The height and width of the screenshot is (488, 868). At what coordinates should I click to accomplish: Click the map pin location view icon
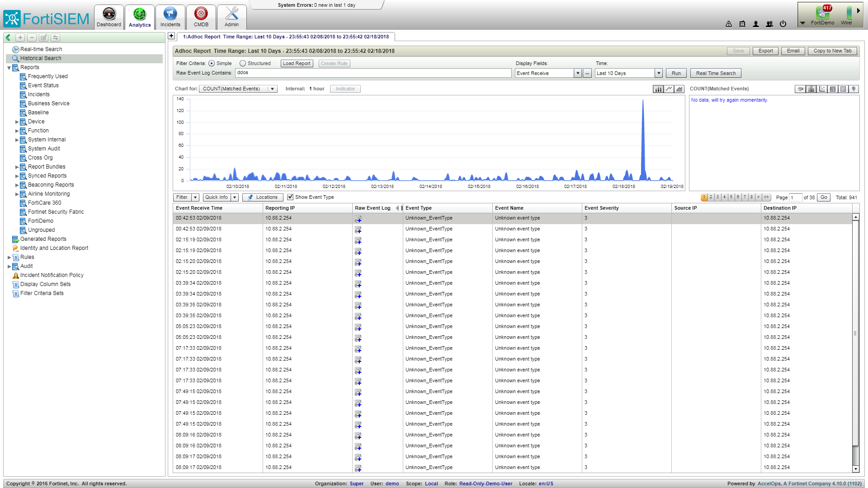(x=854, y=89)
